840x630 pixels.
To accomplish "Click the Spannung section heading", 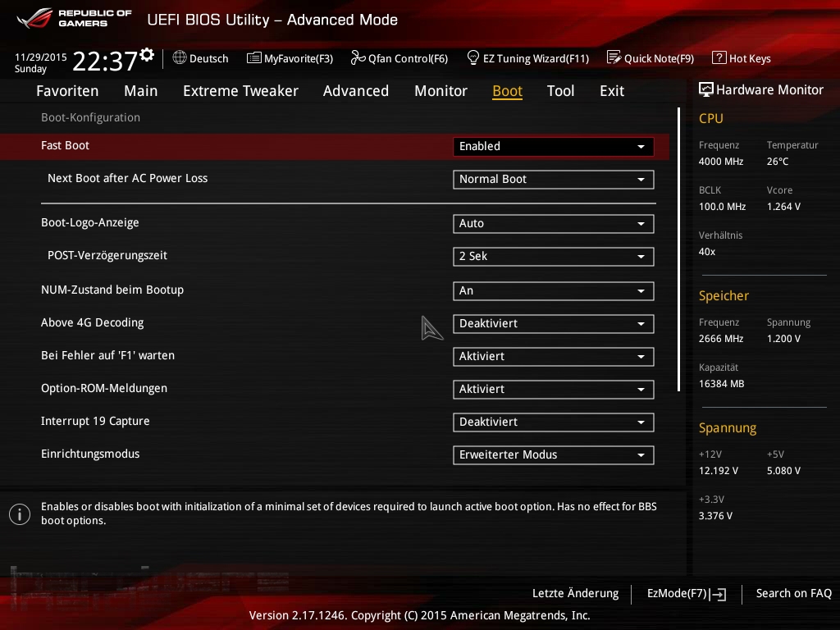I will click(x=728, y=427).
